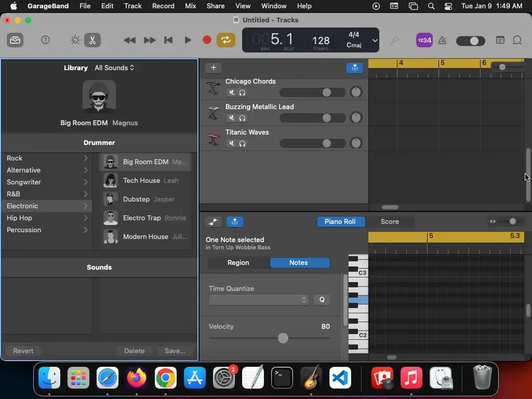Solo the Chicago Chords track
Screen dimensions: 532x399
coord(242,92)
